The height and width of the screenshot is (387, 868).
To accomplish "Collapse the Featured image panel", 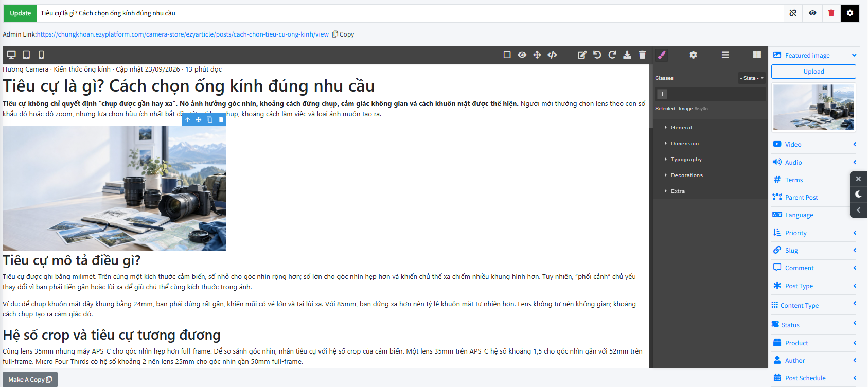I will pos(854,55).
